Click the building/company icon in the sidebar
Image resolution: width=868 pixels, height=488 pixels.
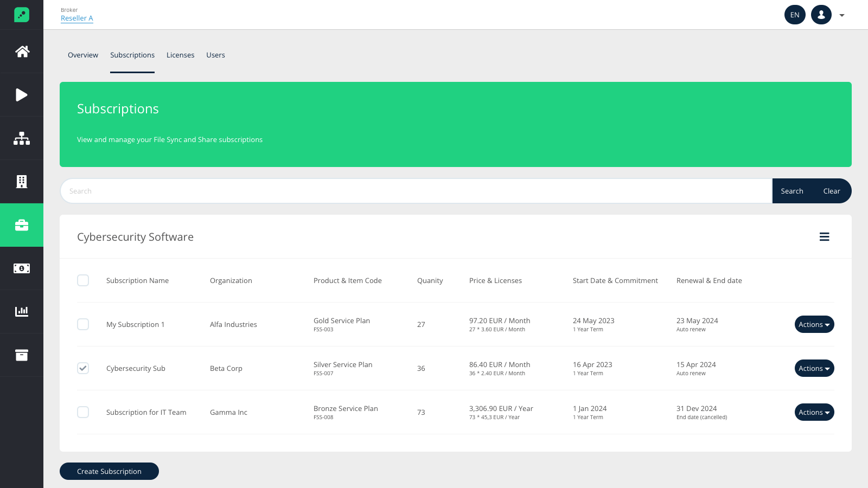pos(22,181)
